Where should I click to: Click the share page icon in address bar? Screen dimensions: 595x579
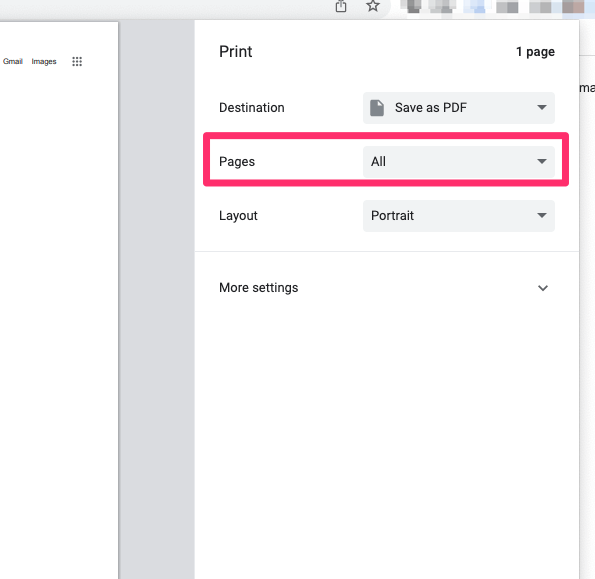click(x=341, y=6)
